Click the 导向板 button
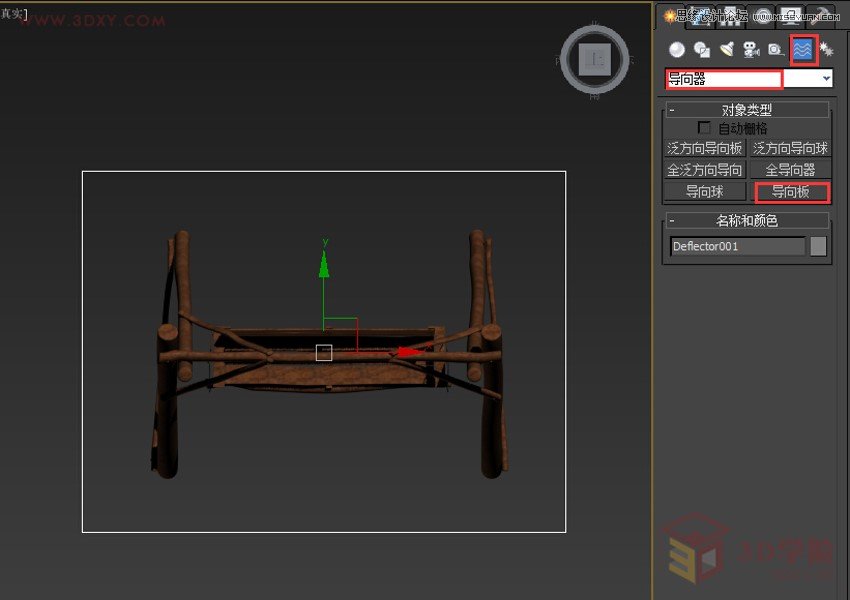850x600 pixels. (x=792, y=192)
